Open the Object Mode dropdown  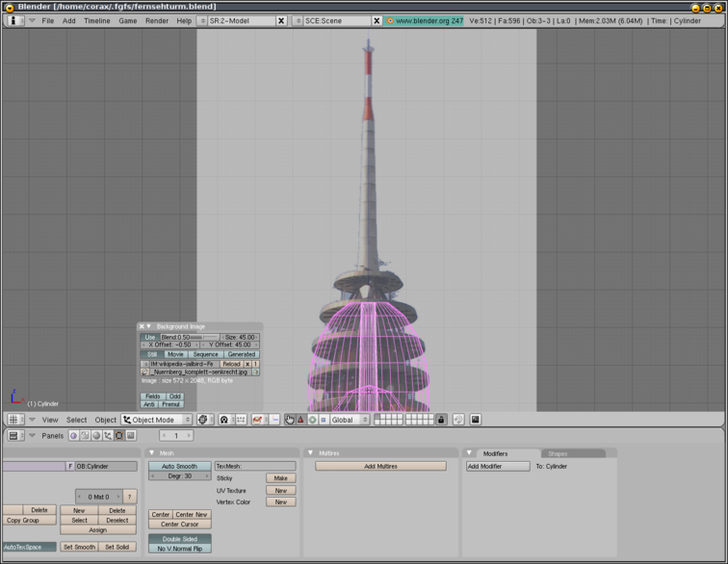tap(156, 420)
